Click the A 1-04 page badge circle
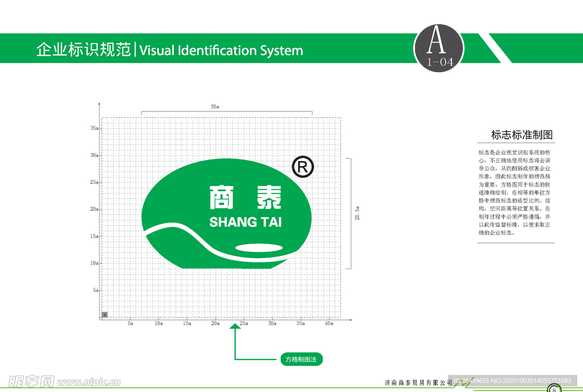 point(439,48)
